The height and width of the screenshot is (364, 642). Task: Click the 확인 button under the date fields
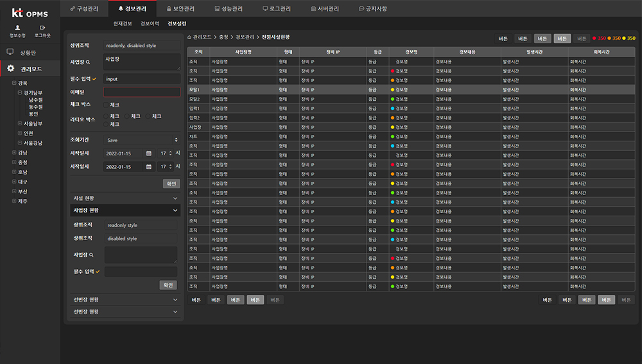pyautogui.click(x=171, y=184)
